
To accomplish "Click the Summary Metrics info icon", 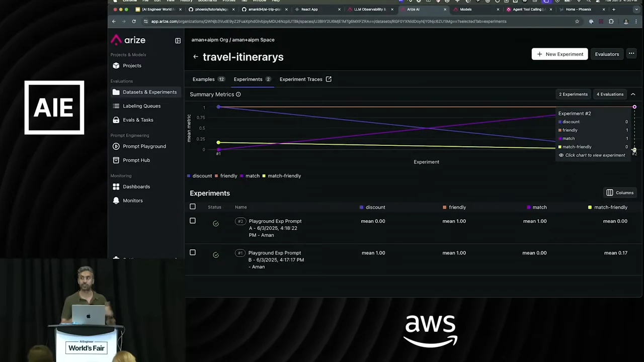I will (x=238, y=95).
